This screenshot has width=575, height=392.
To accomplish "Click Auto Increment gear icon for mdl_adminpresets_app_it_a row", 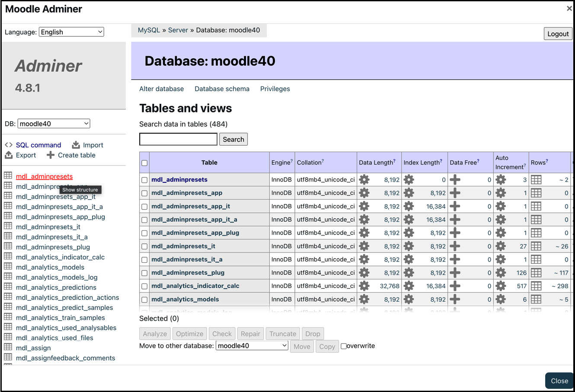I will tap(501, 220).
